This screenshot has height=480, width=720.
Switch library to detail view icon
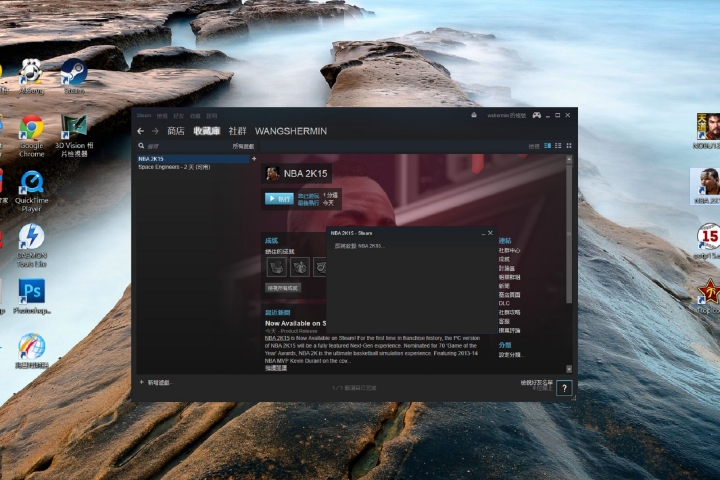point(547,146)
